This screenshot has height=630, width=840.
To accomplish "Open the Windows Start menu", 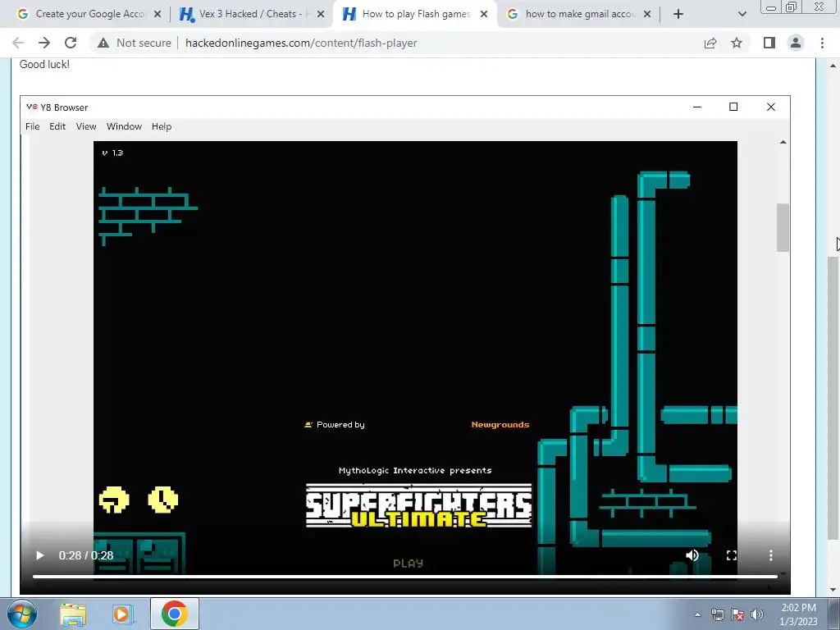I will 22,614.
